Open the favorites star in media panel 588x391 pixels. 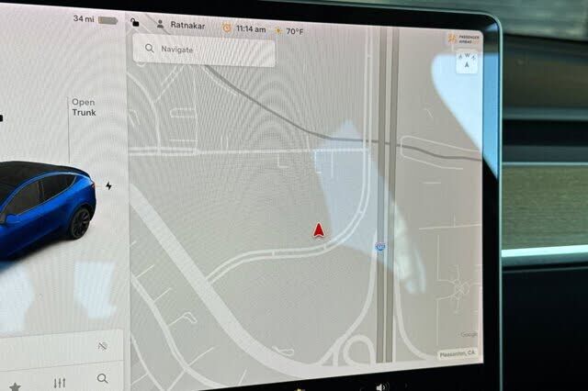tap(15, 385)
